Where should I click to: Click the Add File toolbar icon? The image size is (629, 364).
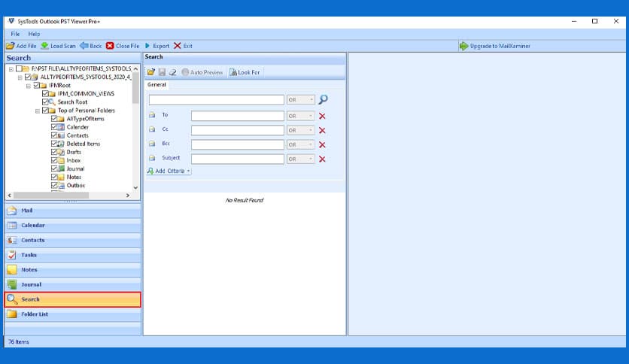[11, 46]
